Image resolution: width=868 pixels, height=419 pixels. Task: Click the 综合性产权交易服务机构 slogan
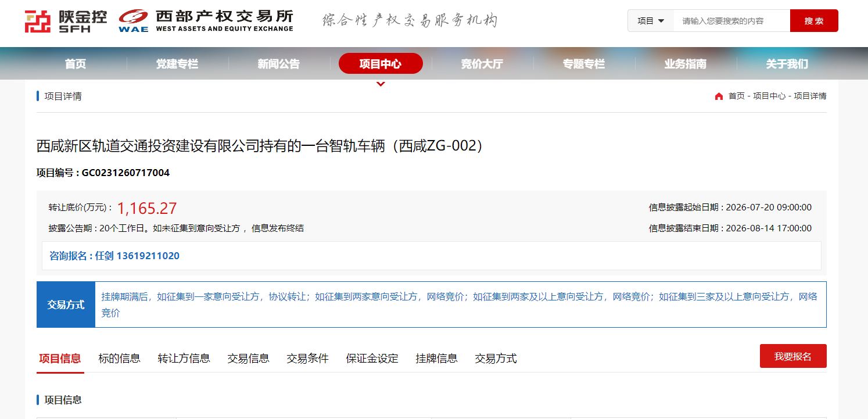pos(410,21)
